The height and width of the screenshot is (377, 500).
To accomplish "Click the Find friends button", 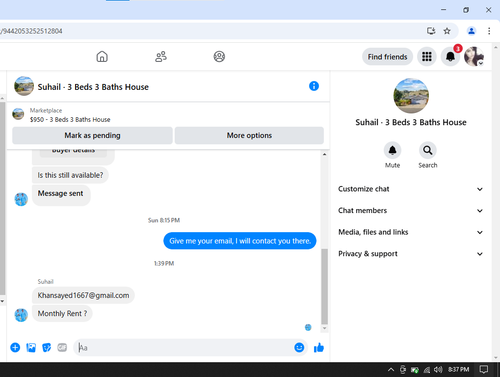I will (x=387, y=57).
